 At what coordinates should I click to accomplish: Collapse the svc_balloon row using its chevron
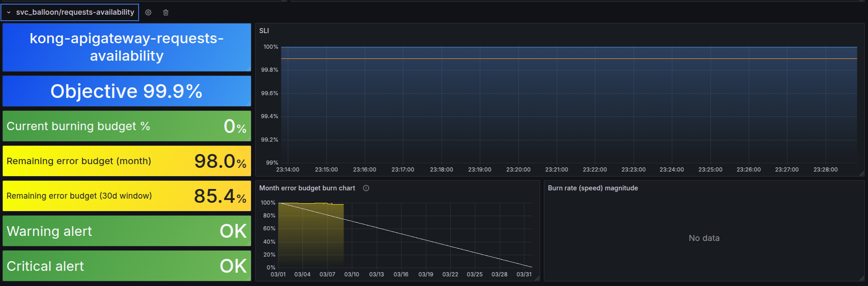pos(9,12)
